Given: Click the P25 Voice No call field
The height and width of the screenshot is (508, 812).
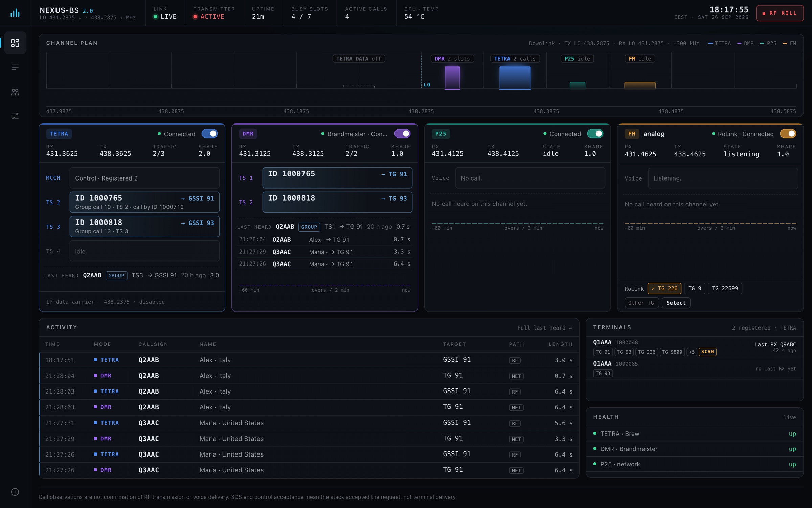Looking at the screenshot, I should point(530,178).
